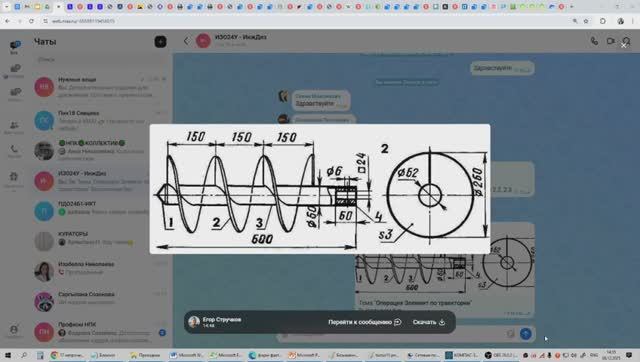The width and height of the screenshot is (640, 362).
Task: Bookmark this page with the star
Action: click(x=586, y=21)
